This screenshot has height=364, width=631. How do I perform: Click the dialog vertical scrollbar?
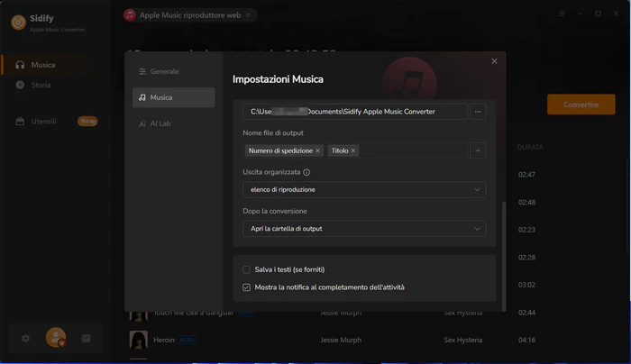[x=503, y=257]
